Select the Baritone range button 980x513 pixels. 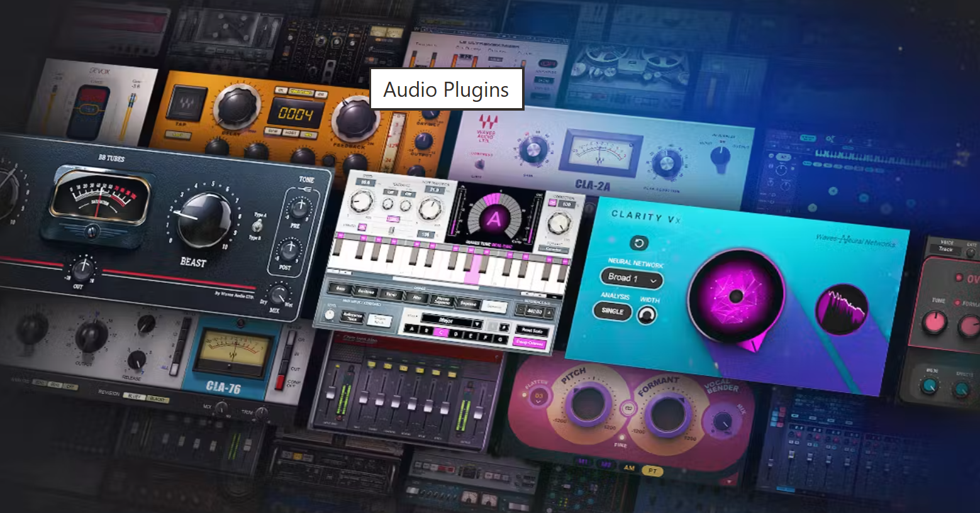click(366, 292)
